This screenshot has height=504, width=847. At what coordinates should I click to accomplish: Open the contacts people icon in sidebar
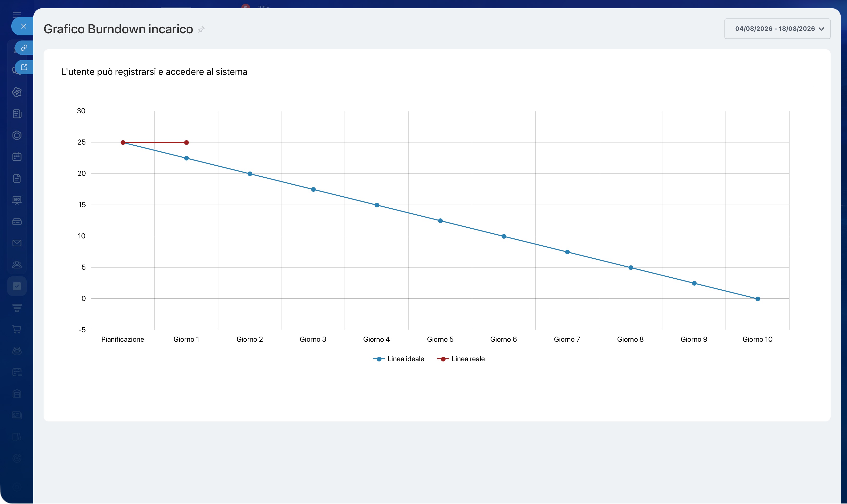click(x=17, y=265)
